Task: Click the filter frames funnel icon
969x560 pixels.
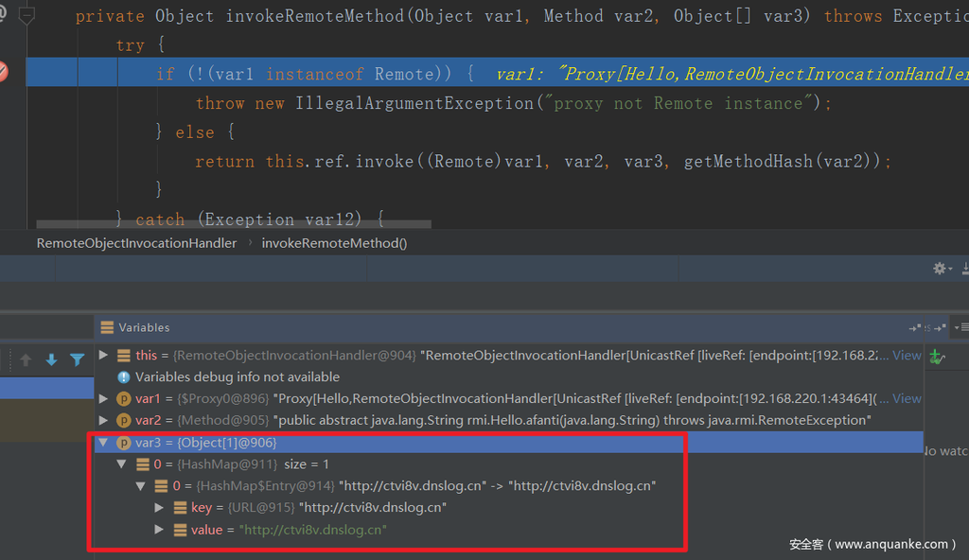Action: coord(77,360)
